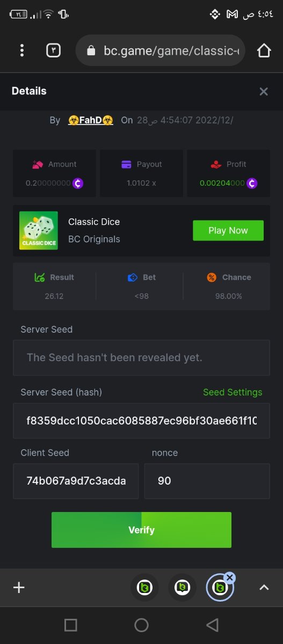Close the Details panel
The image size is (283, 644).
[264, 91]
